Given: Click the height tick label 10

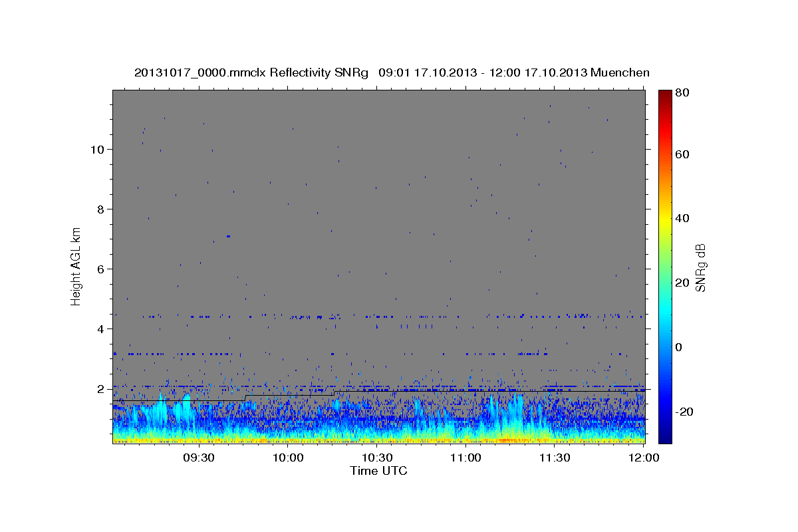Looking at the screenshot, I should 97,150.
